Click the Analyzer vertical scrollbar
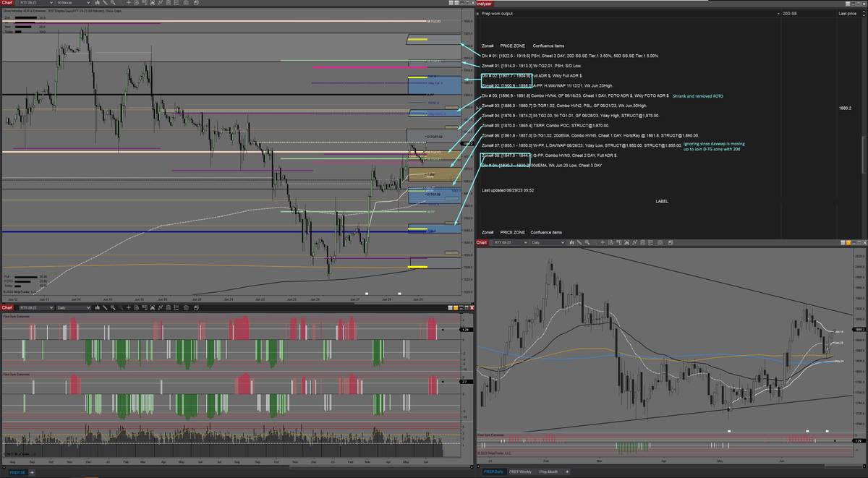Image resolution: width=868 pixels, height=478 pixels. click(x=864, y=155)
